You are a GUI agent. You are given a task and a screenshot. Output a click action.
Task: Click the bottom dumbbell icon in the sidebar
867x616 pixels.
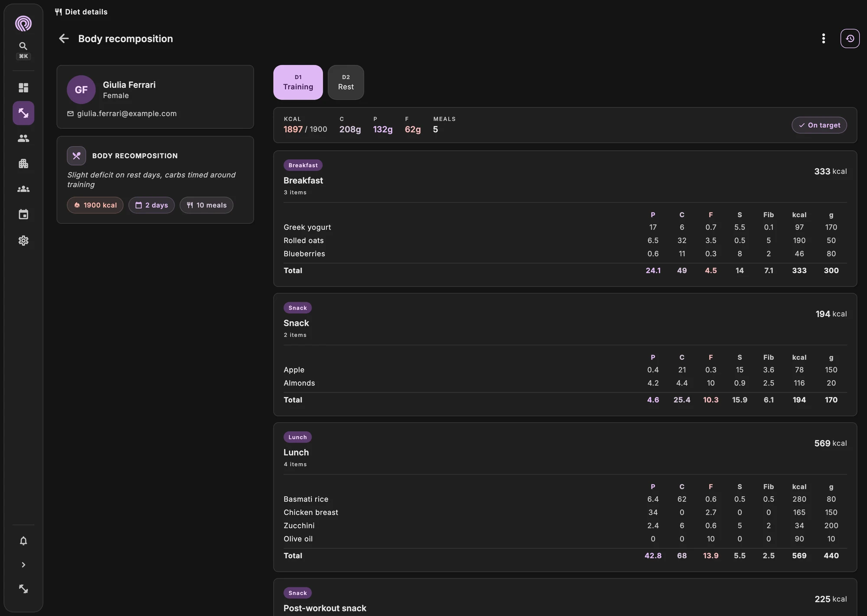pos(23,589)
